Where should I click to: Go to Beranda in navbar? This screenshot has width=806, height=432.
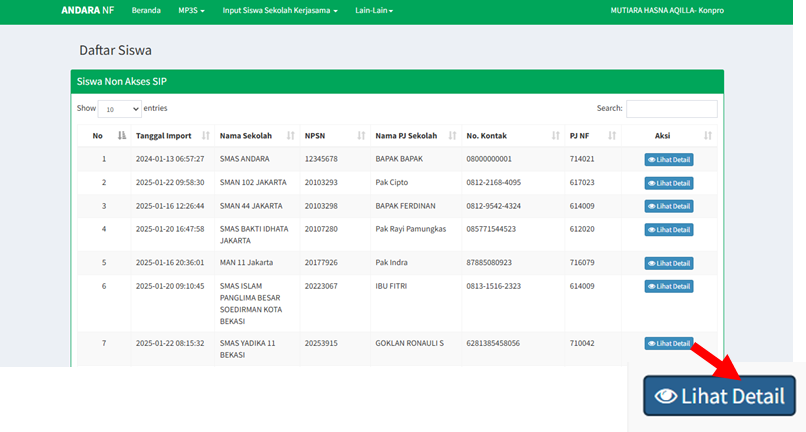[146, 10]
